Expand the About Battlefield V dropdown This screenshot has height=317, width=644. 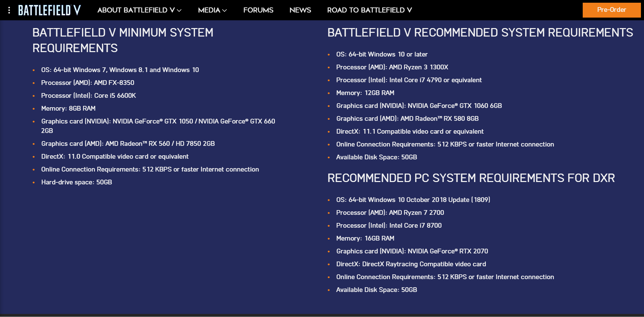tap(139, 10)
